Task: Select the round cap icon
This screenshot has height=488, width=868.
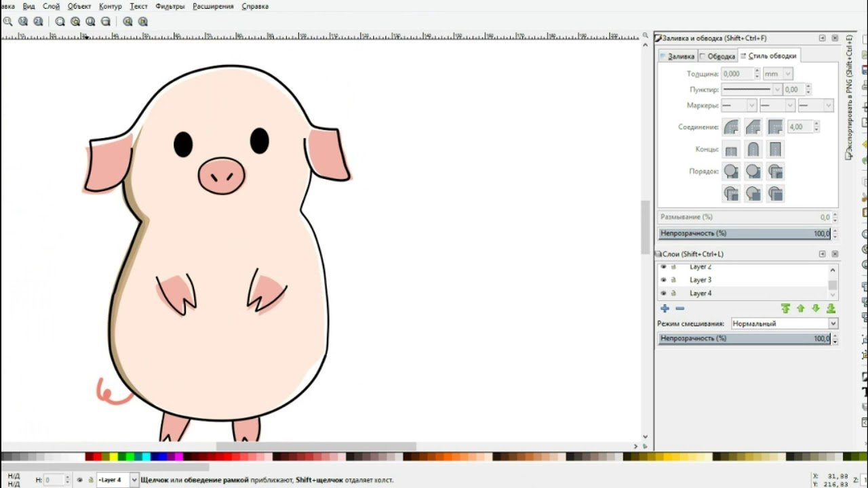Action: tap(753, 149)
